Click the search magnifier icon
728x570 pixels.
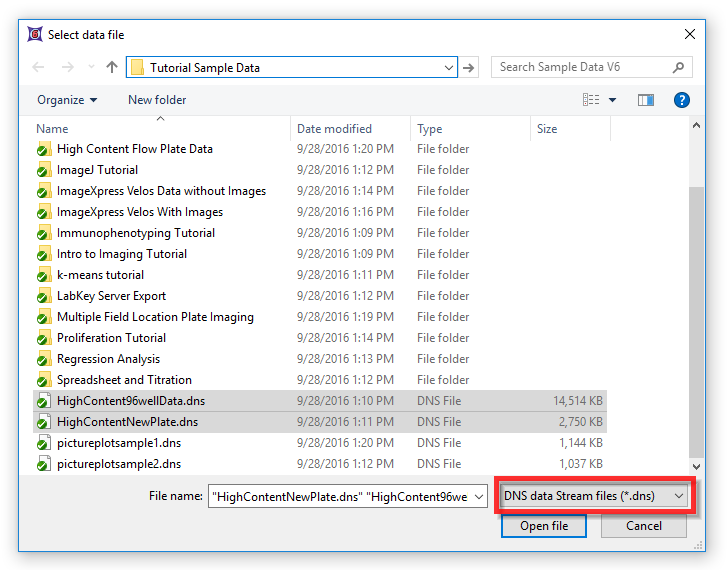coord(679,67)
